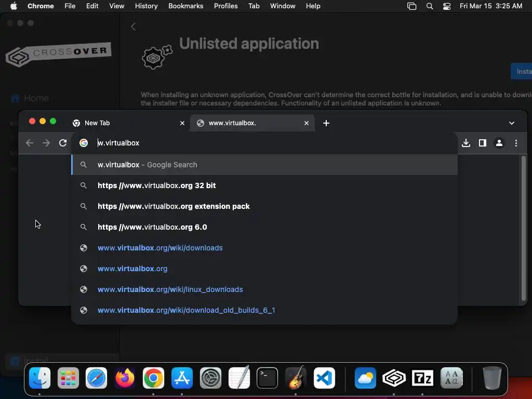Select 'w.virtualbox - Google Search' suggestion
Screen dimensions: 532x399
[x=264, y=165]
